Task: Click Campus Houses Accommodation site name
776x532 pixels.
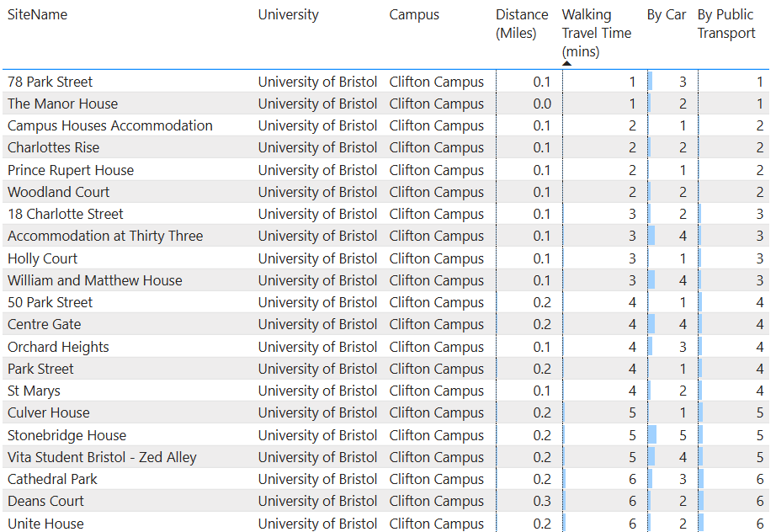Action: point(110,125)
